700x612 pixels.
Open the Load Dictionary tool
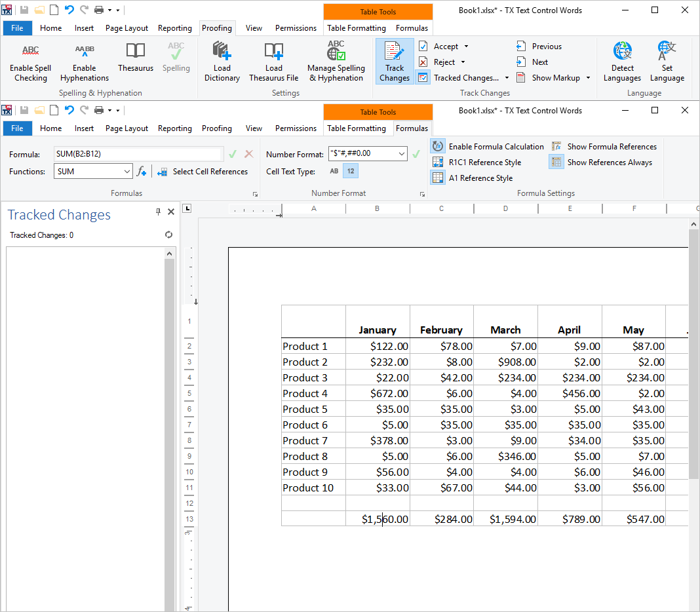click(x=222, y=60)
